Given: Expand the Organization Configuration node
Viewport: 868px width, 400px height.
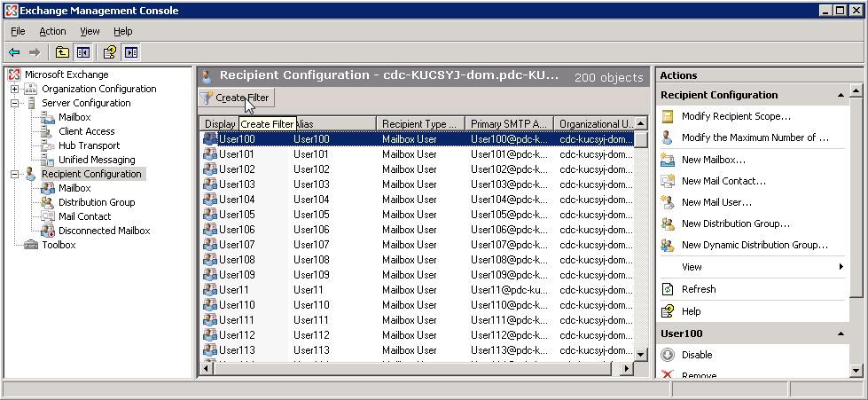Looking at the screenshot, I should tap(15, 90).
